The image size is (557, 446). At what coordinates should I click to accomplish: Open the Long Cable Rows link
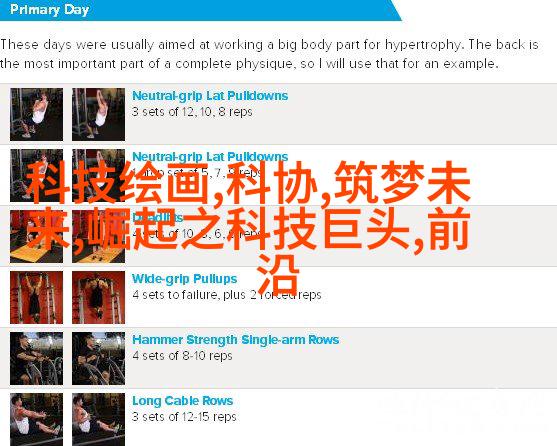(x=183, y=401)
